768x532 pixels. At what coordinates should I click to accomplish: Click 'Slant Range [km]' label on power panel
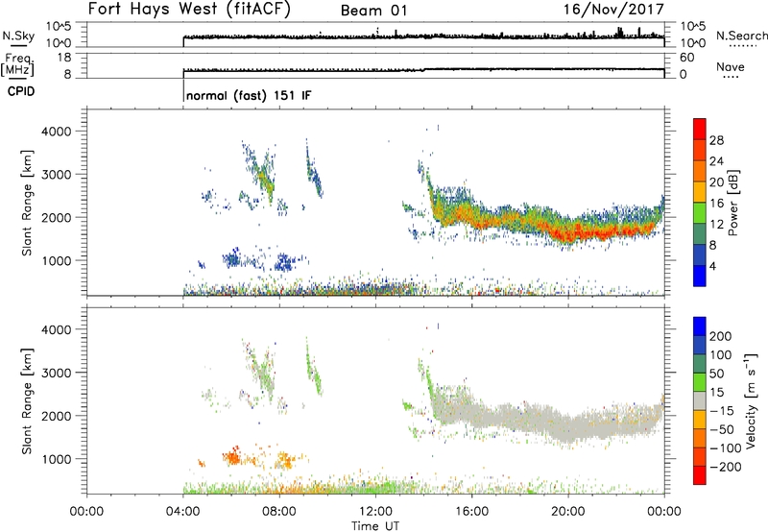(27, 203)
